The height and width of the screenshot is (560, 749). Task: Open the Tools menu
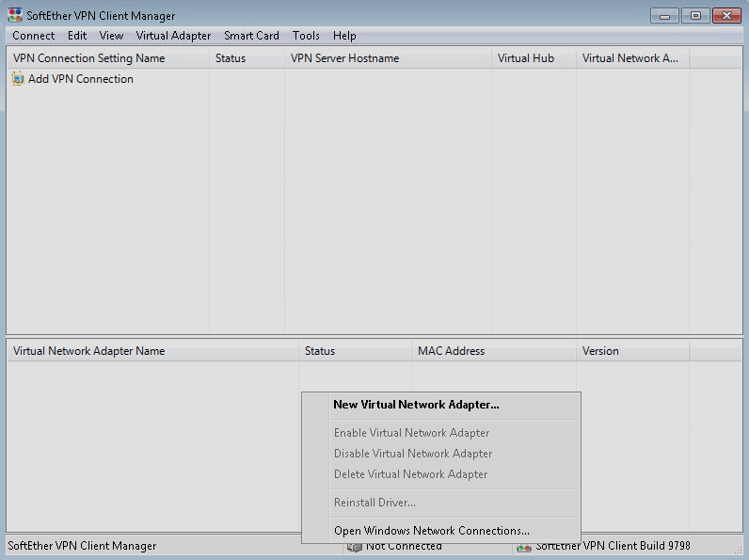coord(306,36)
